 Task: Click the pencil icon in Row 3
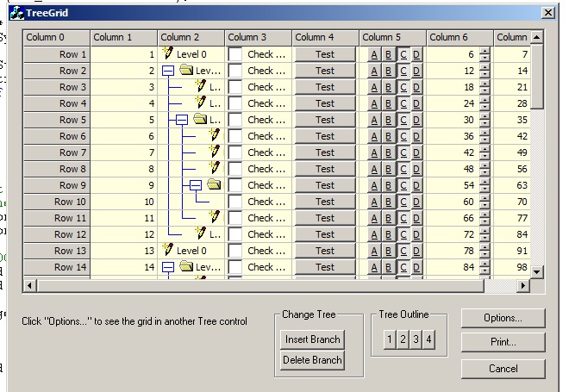202,87
